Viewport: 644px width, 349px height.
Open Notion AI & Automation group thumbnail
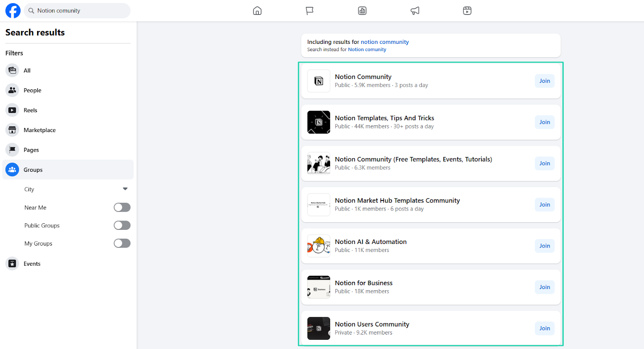[x=319, y=246]
